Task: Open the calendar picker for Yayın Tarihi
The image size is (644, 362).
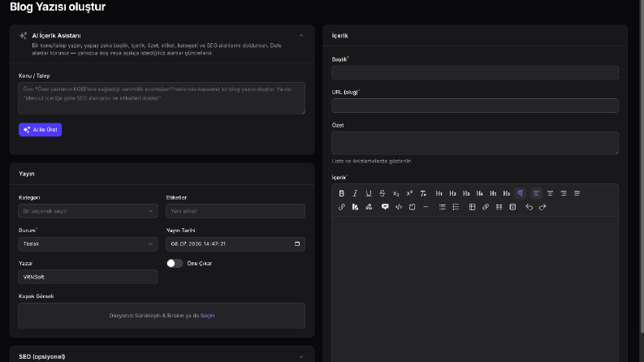Action: point(297,243)
